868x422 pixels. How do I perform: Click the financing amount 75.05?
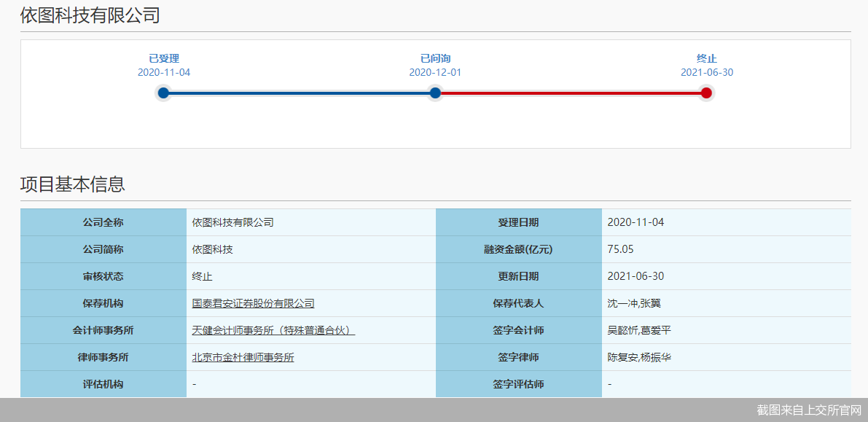pyautogui.click(x=620, y=249)
